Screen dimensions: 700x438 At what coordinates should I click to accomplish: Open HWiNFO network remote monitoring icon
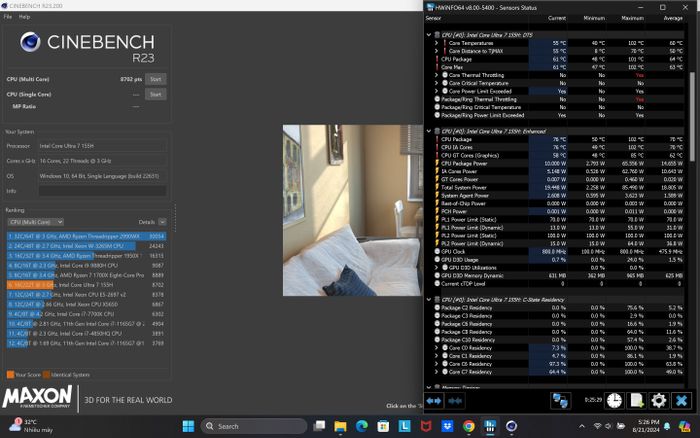(x=560, y=400)
